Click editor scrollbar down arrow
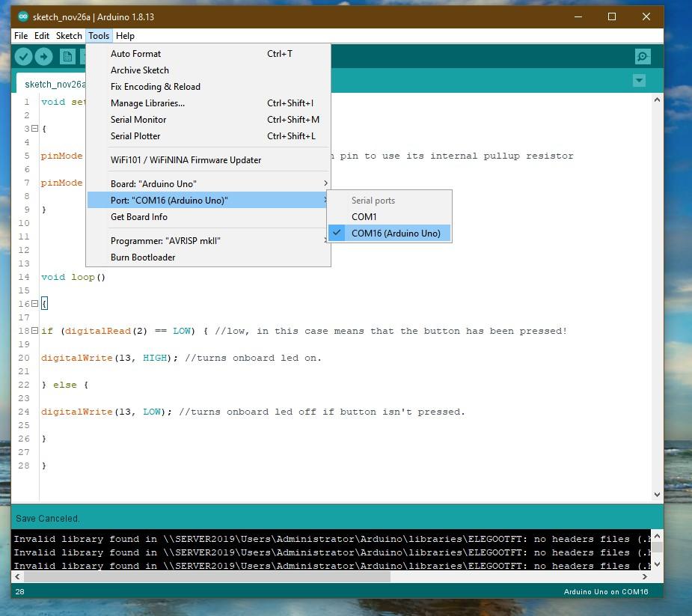Screen dimensions: 692x616 click(657, 495)
